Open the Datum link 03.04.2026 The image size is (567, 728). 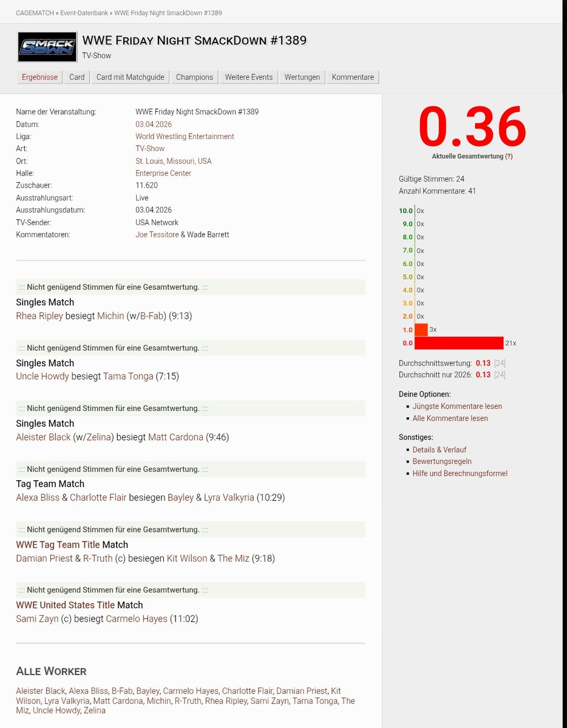[x=154, y=124]
